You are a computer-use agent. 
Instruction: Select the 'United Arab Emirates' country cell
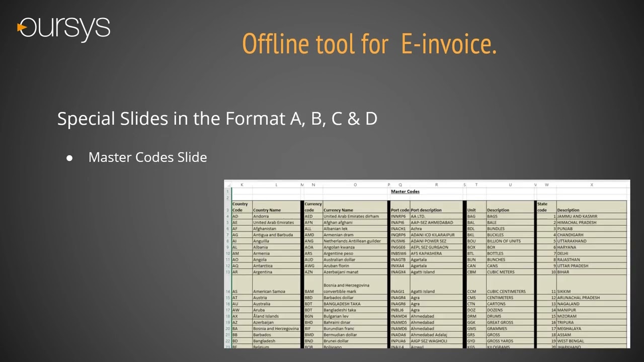pyautogui.click(x=276, y=222)
